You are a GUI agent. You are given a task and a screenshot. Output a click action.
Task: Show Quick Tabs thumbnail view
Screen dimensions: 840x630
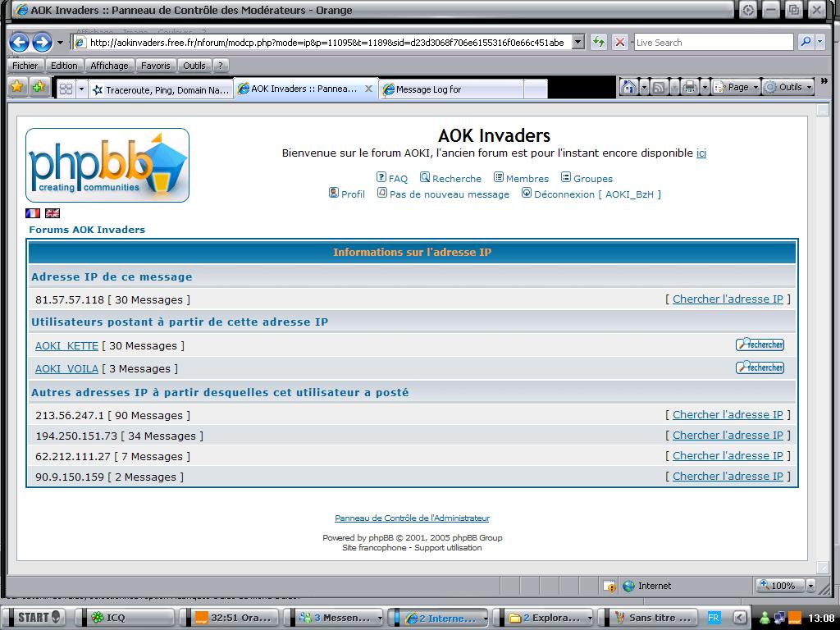click(x=66, y=89)
